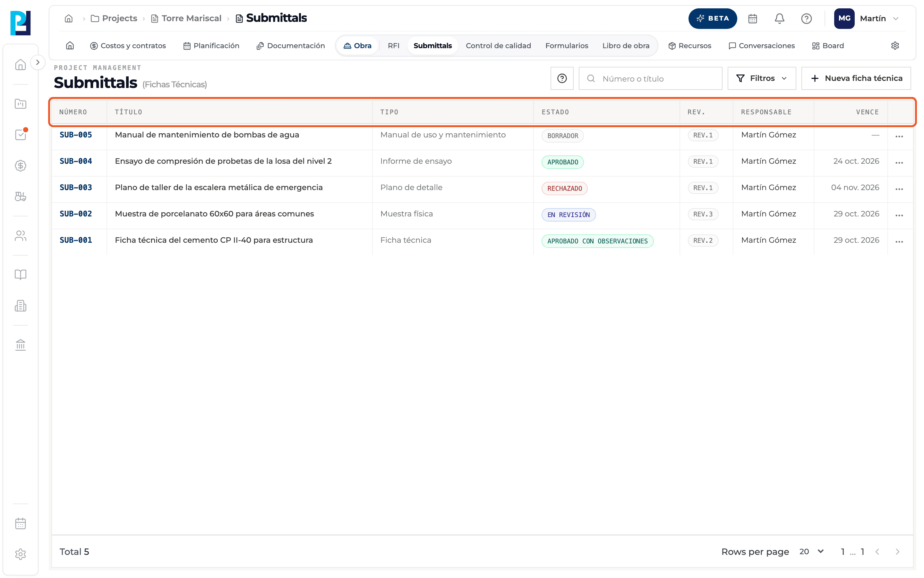Open sidebar open-book icon
Viewport: 924px width, 578px height.
(x=21, y=275)
